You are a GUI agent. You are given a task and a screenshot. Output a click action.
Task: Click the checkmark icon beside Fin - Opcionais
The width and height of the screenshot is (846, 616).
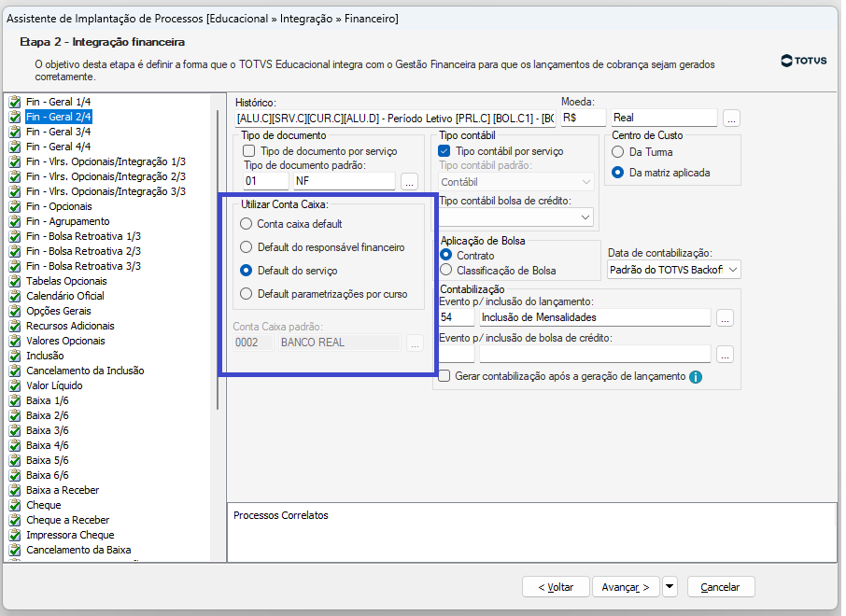(15, 206)
